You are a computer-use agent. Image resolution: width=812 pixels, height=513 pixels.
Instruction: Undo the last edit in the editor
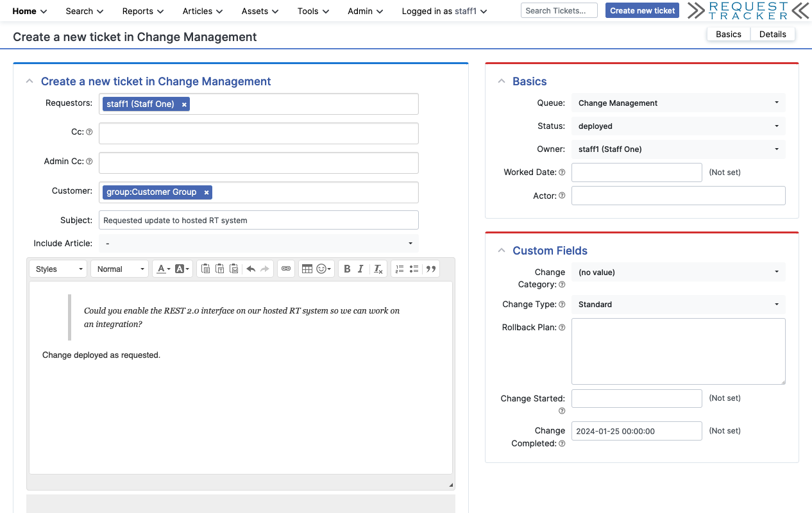(251, 269)
